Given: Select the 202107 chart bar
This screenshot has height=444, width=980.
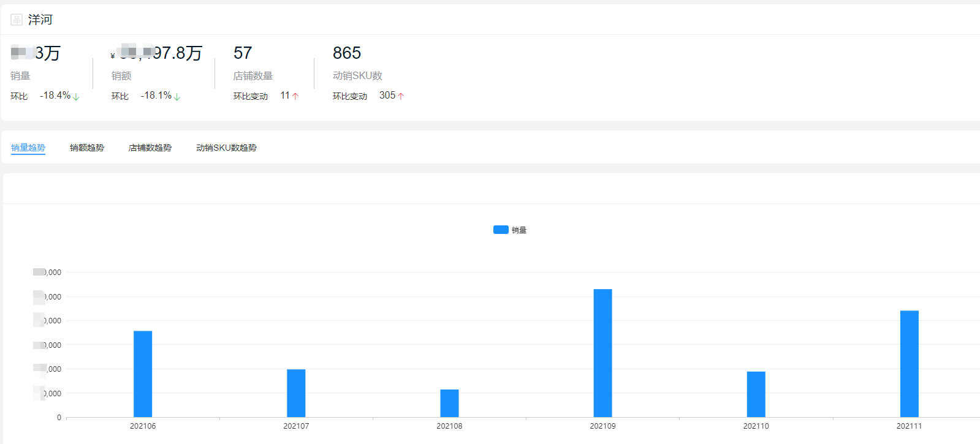Looking at the screenshot, I should pos(296,393).
